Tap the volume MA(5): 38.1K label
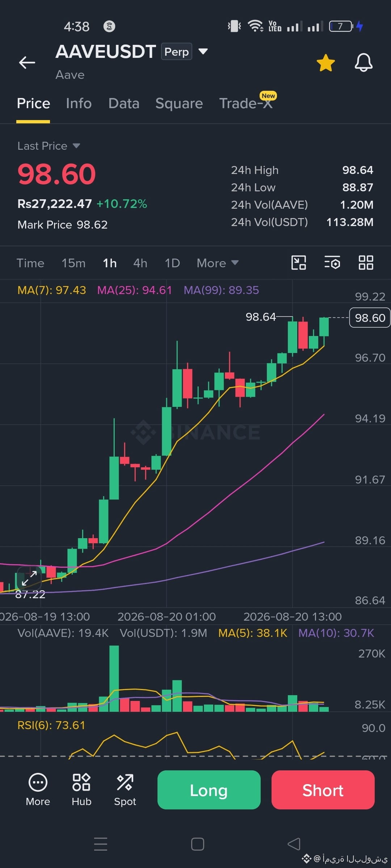Image resolution: width=391 pixels, height=868 pixels. coord(253,633)
